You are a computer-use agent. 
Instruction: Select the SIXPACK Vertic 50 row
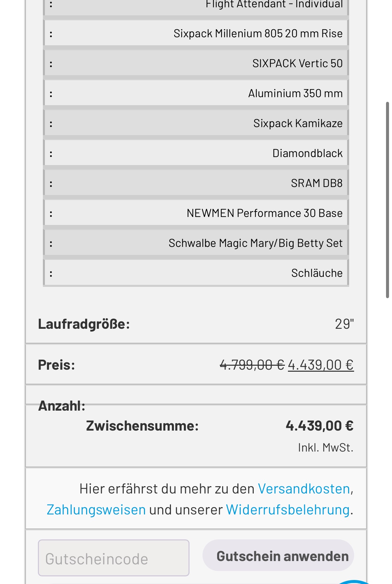[196, 64]
